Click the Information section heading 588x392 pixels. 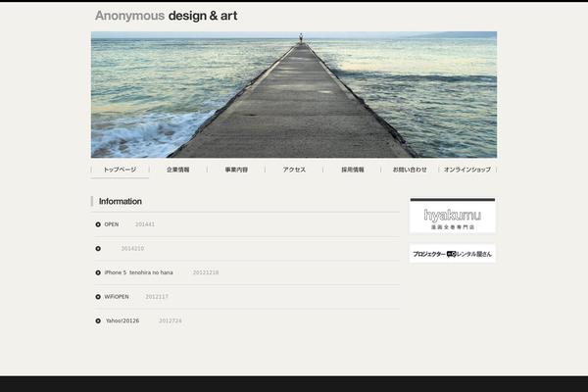pos(120,202)
